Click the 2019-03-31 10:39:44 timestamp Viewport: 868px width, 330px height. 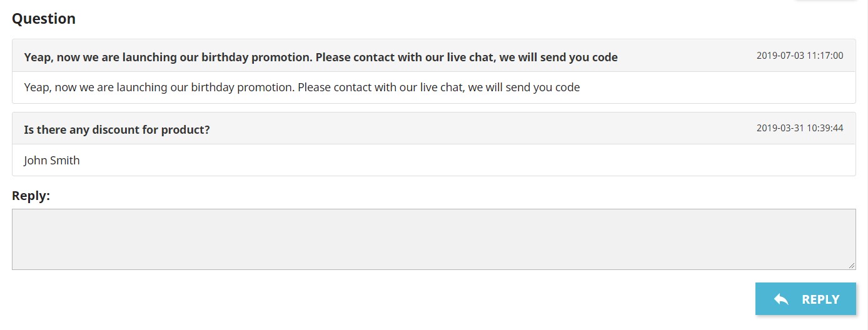pos(800,128)
